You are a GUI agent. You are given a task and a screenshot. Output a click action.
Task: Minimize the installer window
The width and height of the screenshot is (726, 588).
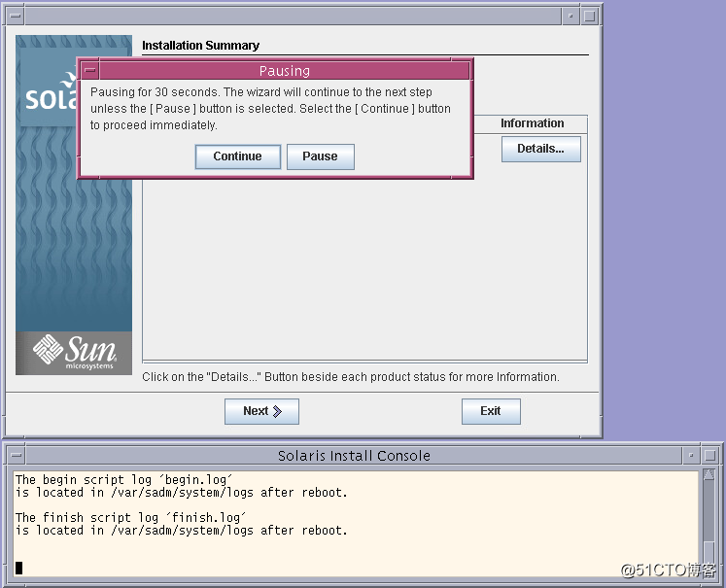click(570, 17)
